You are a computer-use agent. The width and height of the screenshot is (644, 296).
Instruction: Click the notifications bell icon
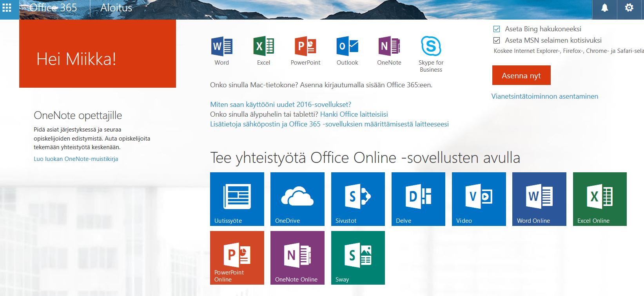[x=604, y=8]
